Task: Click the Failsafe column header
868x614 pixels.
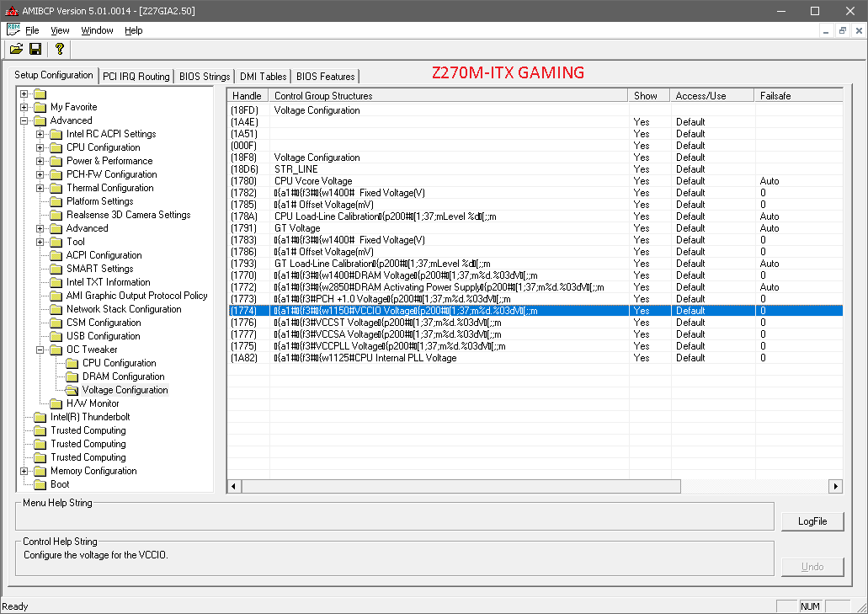Action: (798, 96)
